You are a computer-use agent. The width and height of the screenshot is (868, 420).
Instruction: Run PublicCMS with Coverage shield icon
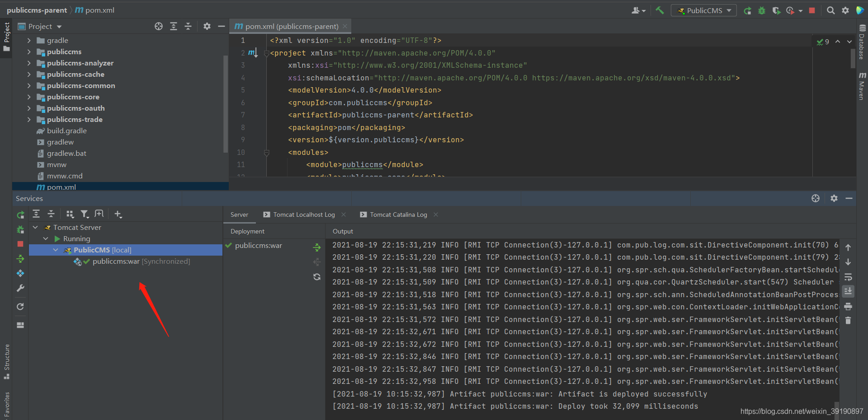tap(776, 10)
